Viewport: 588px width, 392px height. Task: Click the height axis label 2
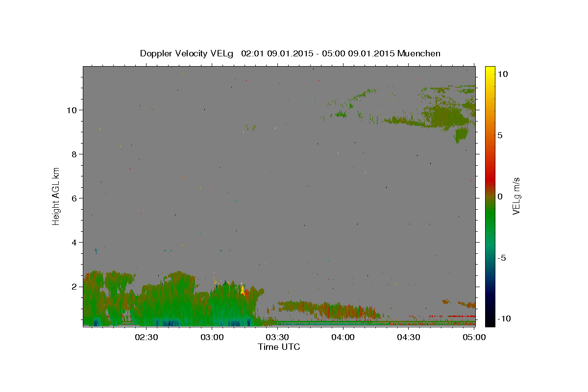[x=74, y=287]
